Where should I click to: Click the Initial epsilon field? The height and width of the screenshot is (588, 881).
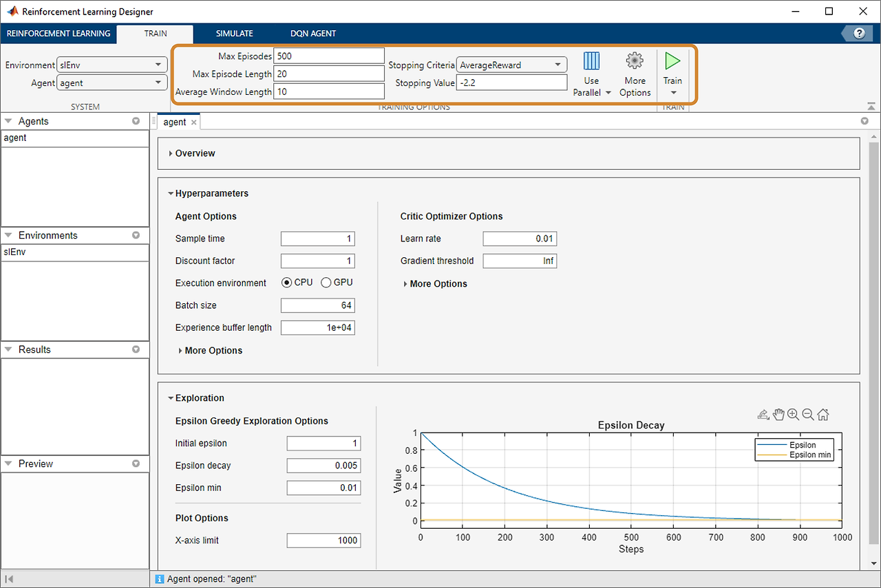pos(323,444)
